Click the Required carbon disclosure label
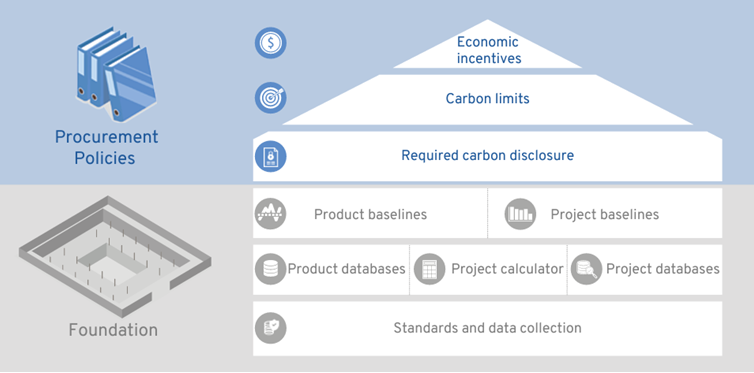The image size is (754, 373). pos(488,156)
